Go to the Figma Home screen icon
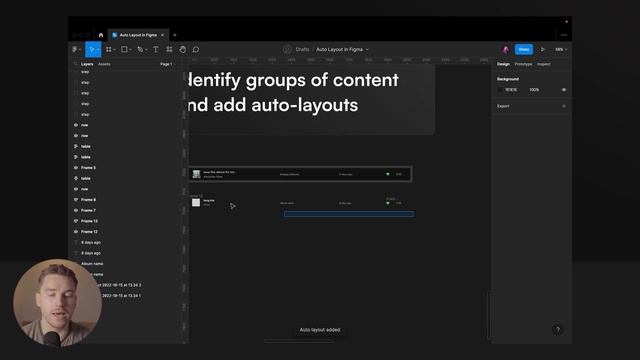This screenshot has width=640, height=360. point(101,35)
